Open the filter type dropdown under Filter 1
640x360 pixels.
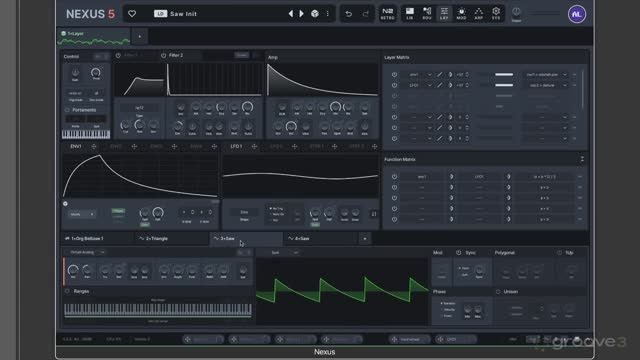click(x=139, y=108)
